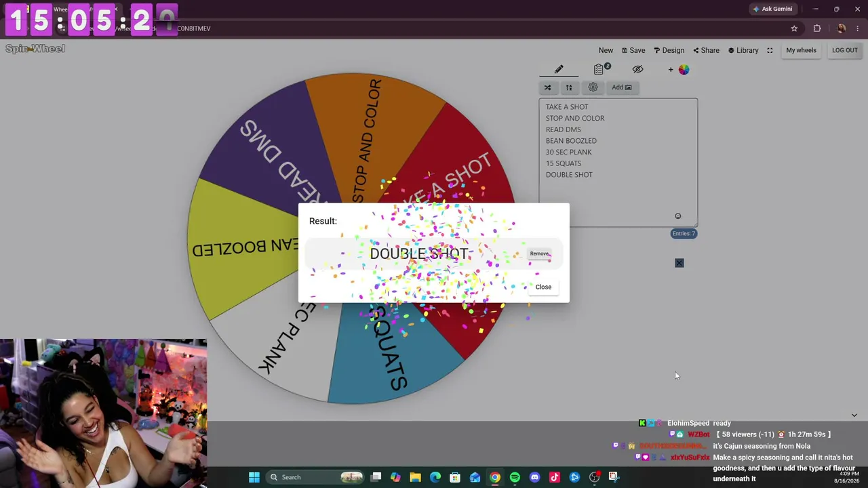Share this wheel
This screenshot has height=488, width=868.
[x=706, y=50]
